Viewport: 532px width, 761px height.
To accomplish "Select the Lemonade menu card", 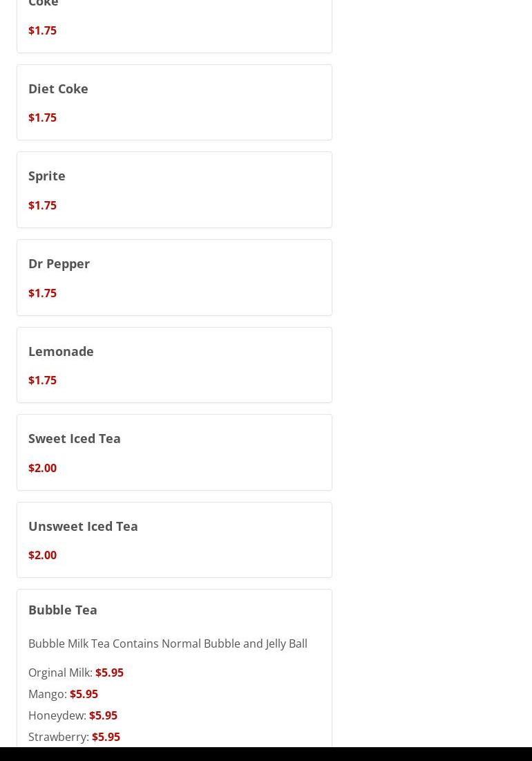I will (x=174, y=365).
